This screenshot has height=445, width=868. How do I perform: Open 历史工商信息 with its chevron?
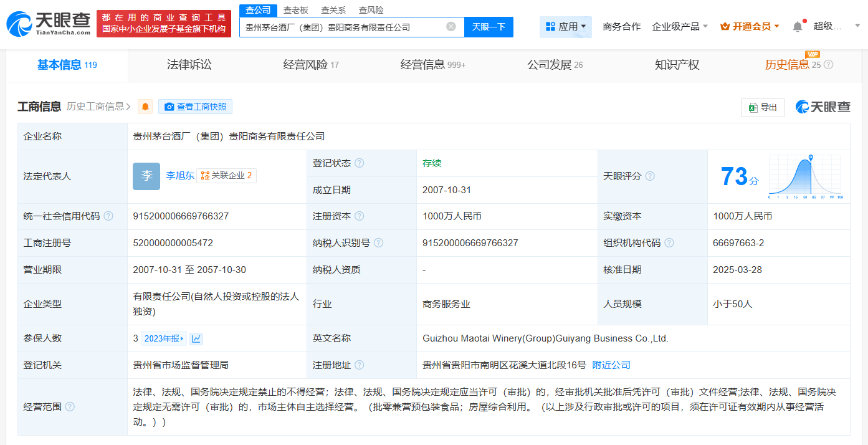[x=99, y=107]
